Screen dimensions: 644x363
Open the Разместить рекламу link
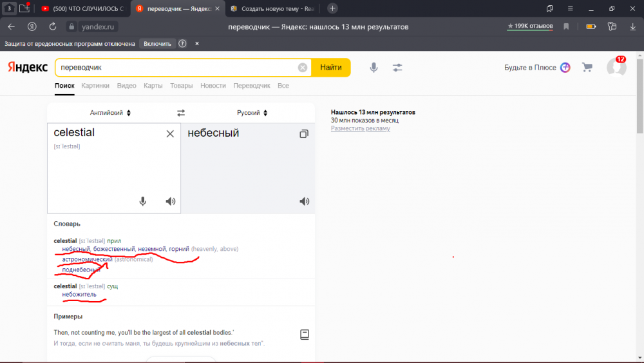[360, 128]
